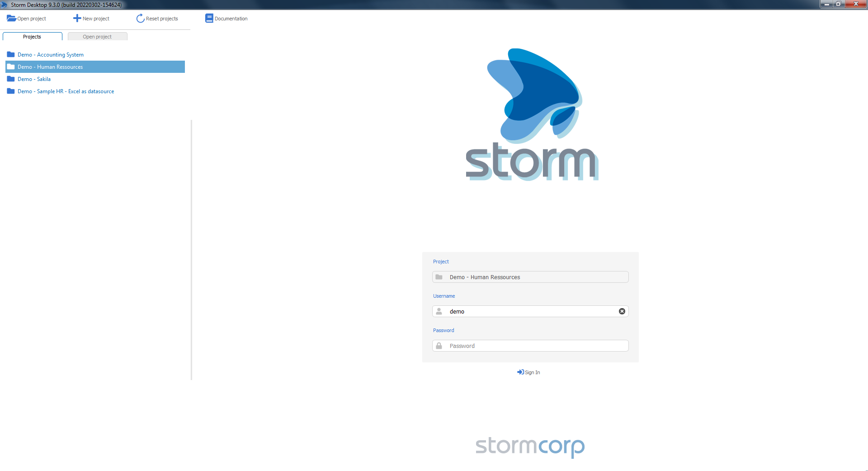
Task: Minimize the Storm Desktop window
Action: click(x=826, y=4)
